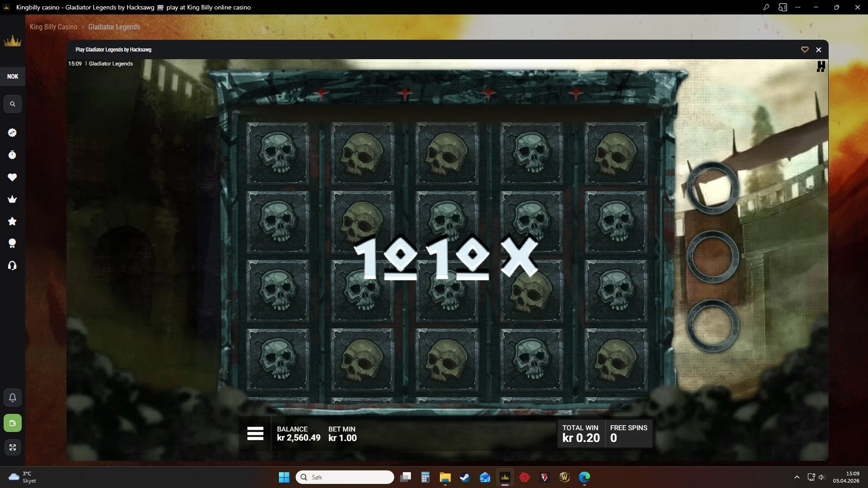Show hidden system tray icons
The width and height of the screenshot is (868, 488).
click(x=797, y=477)
